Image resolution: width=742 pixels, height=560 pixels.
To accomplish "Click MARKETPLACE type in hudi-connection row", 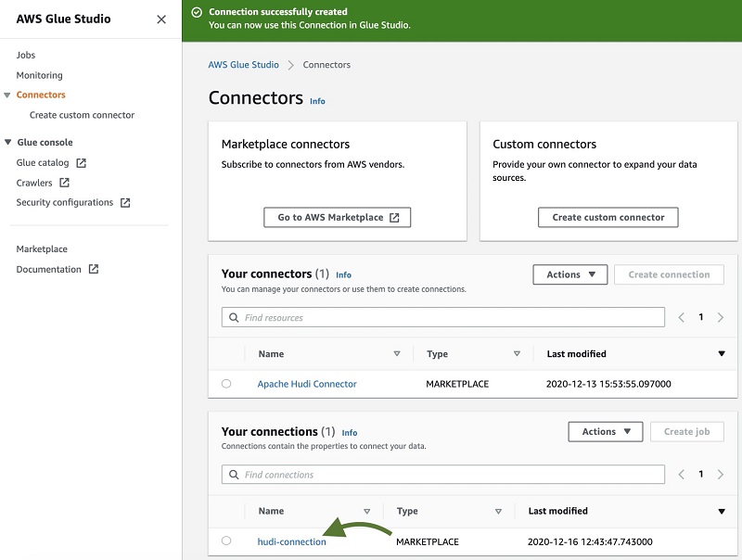I will 428,542.
